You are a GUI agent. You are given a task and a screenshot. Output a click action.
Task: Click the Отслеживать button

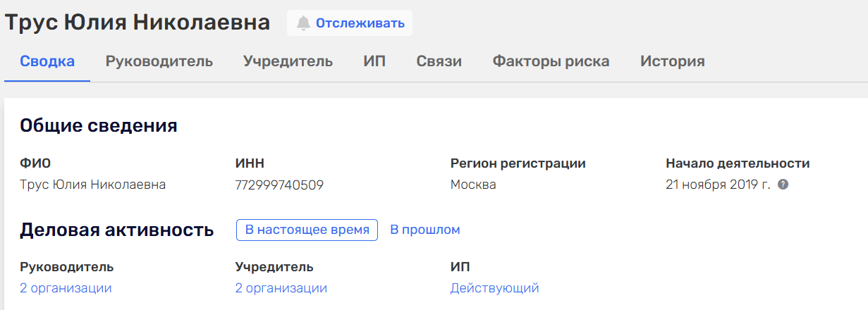pos(350,23)
